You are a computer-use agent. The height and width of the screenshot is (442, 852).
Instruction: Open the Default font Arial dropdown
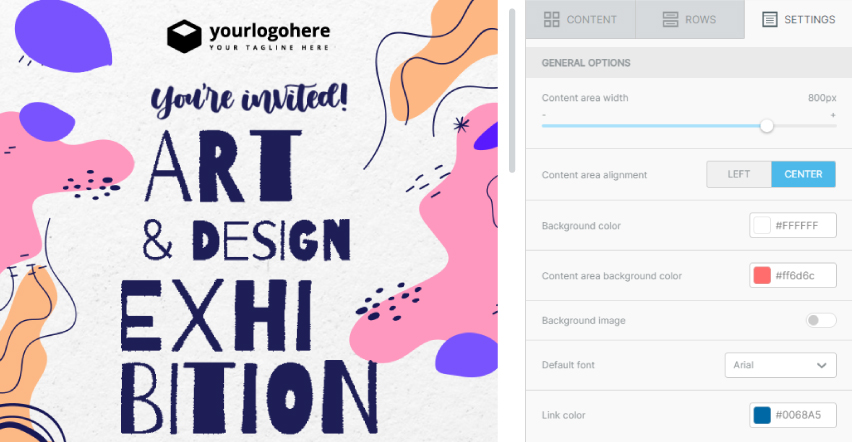[780, 365]
